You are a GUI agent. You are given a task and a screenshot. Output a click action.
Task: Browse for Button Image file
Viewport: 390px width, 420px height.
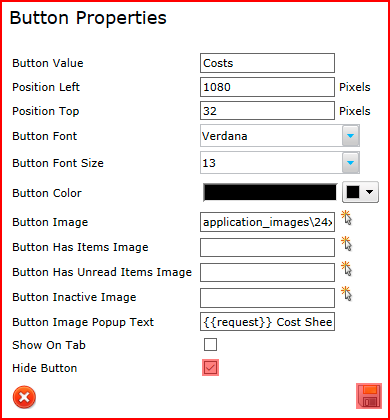click(347, 218)
